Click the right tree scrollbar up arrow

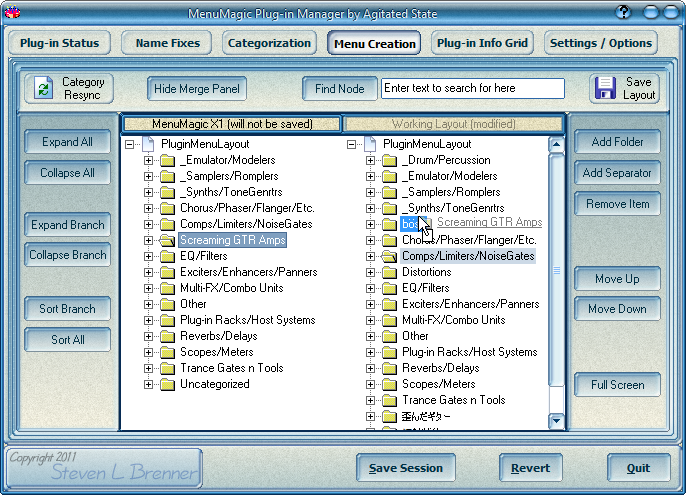pos(556,144)
